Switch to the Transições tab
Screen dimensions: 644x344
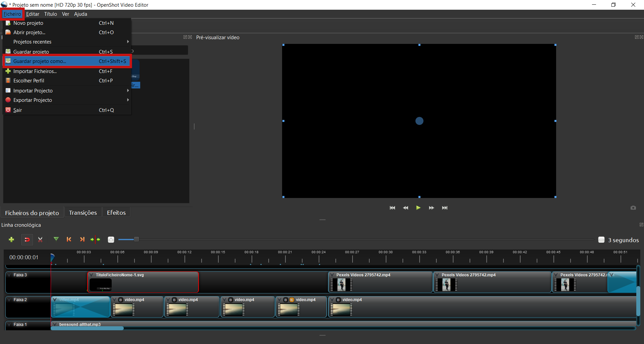pos(83,213)
